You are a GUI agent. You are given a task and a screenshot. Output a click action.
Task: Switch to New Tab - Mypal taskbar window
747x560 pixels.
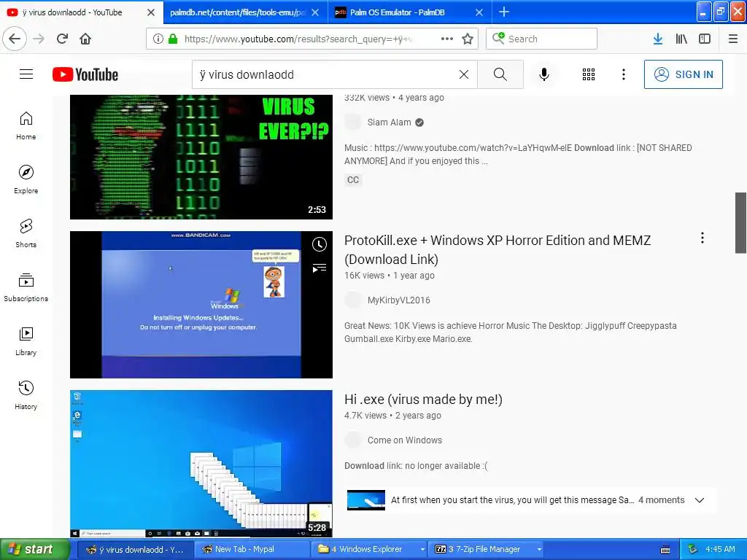click(x=252, y=549)
